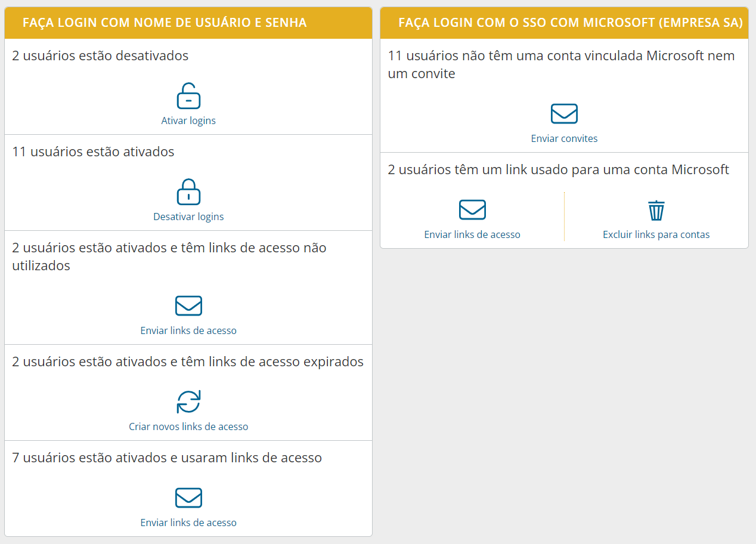Select Enviar links de acesso under 7 usuários
756x544 pixels.
tap(188, 523)
